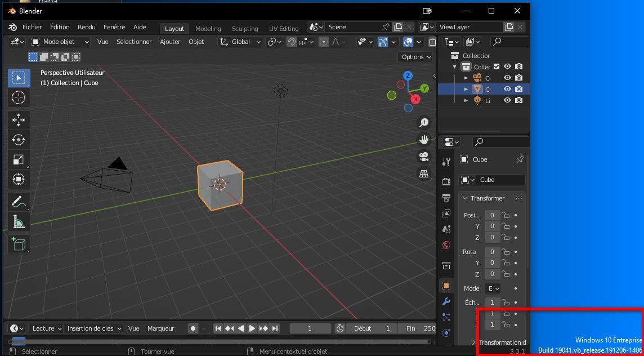Open the Mode objet dropdown

[x=60, y=42]
